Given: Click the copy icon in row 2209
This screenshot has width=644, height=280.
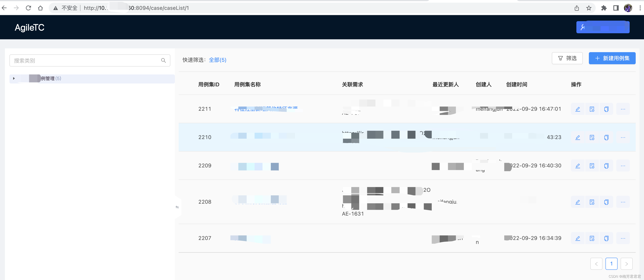Looking at the screenshot, I should (606, 166).
